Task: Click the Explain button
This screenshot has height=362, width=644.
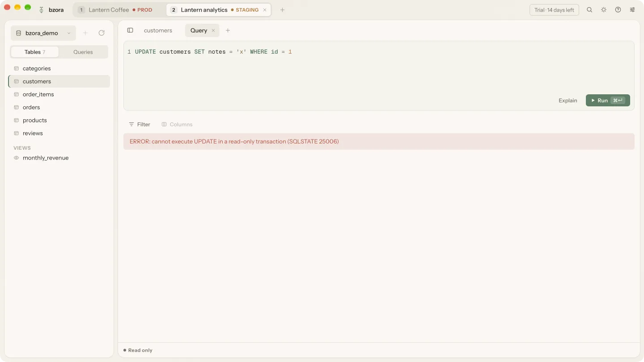Action: (568, 101)
